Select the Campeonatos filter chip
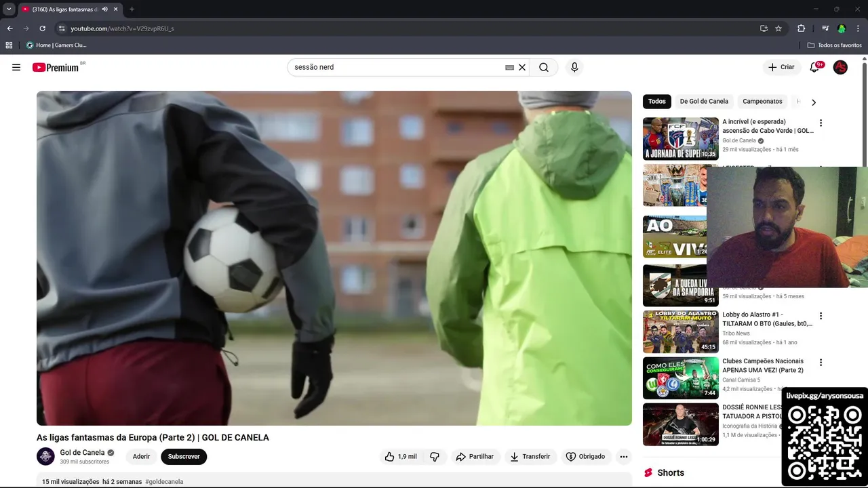This screenshot has height=488, width=868. (762, 102)
